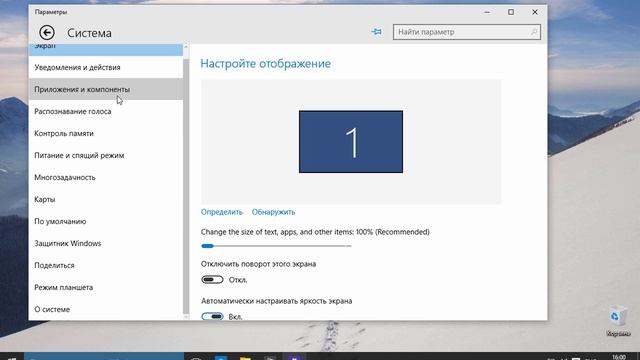Screen dimensions: 640x360
Task: Open 'Защитник Windows' settings
Action: tap(106, 243)
